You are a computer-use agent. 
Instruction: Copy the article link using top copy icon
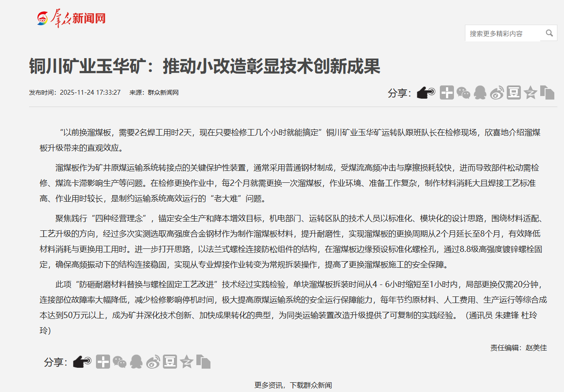point(547,92)
